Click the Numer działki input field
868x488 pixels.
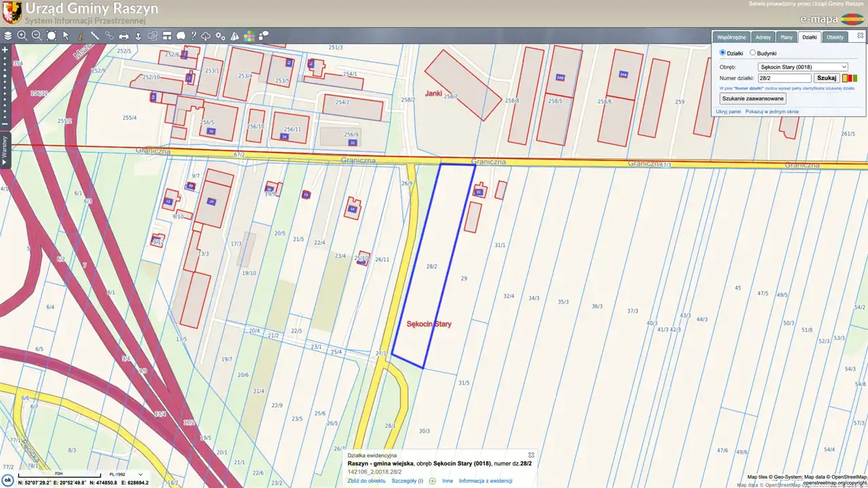785,78
